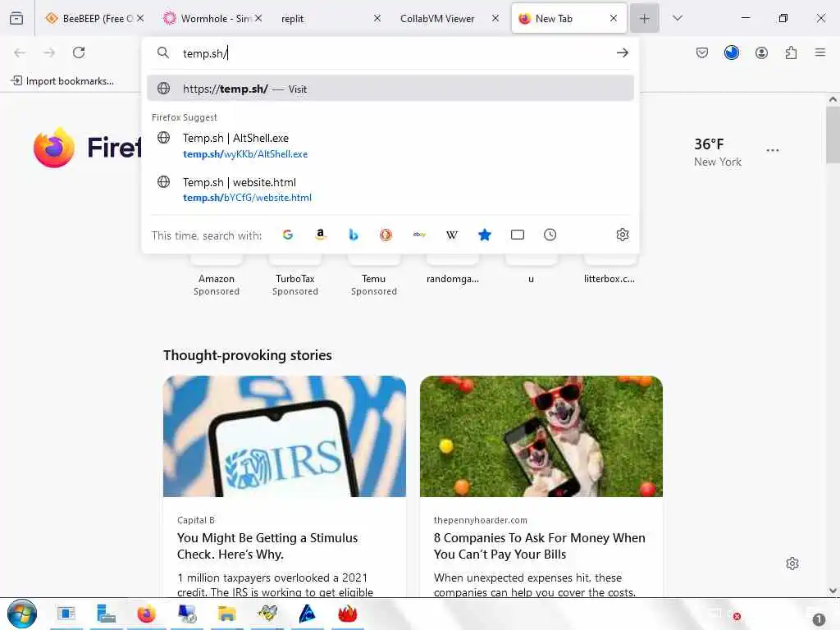
Task: Click the page vertical scrollbar thumb
Action: point(833,134)
